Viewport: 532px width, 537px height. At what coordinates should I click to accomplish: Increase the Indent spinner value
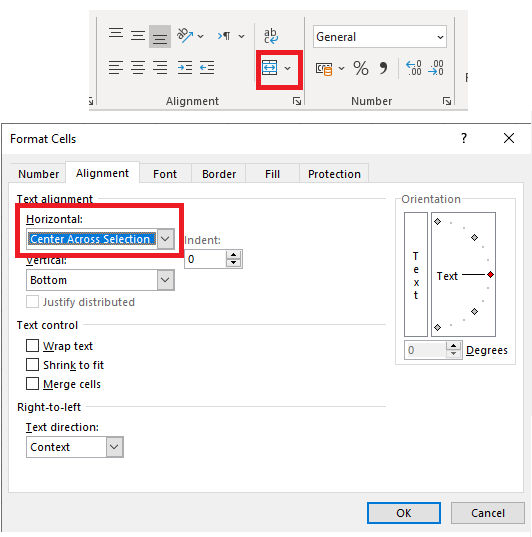234,255
